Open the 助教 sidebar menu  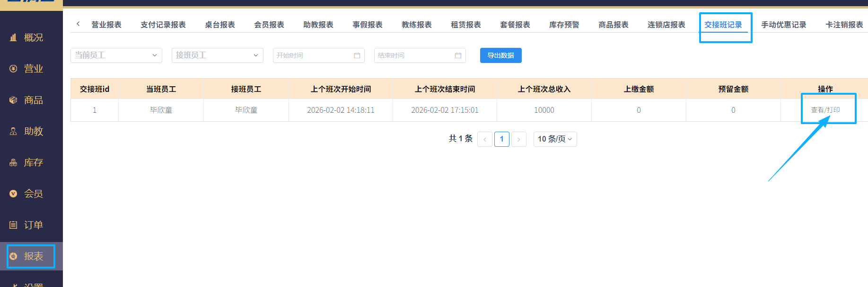click(x=31, y=131)
